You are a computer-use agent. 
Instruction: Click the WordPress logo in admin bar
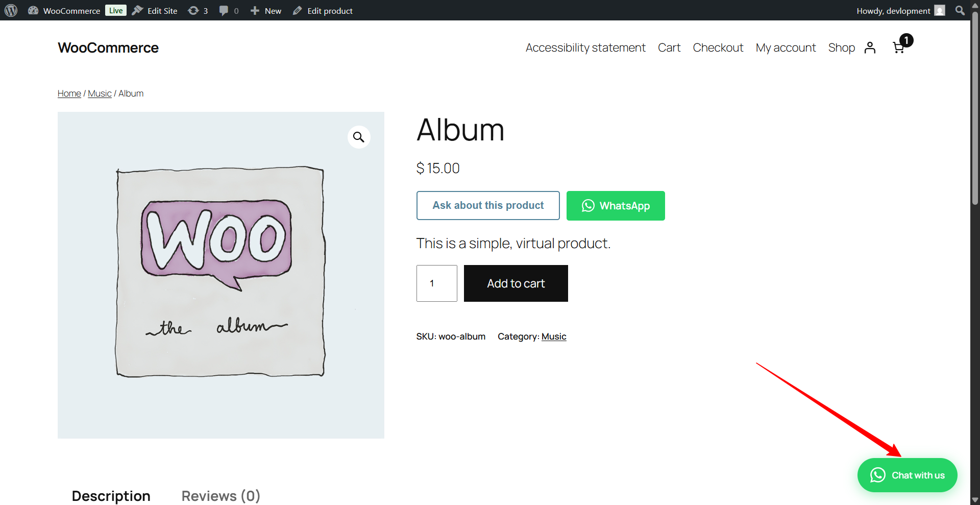click(x=11, y=10)
